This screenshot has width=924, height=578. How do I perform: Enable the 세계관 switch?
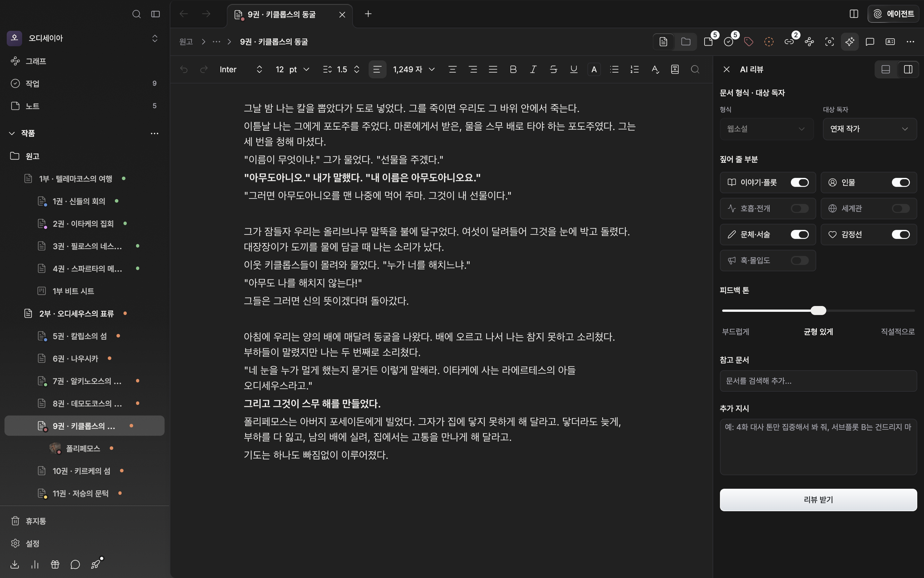click(x=901, y=208)
